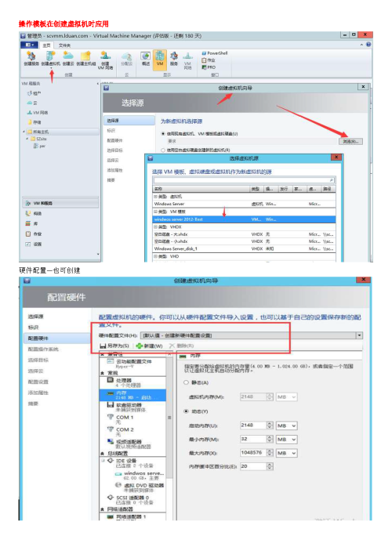Select 软盘驱动器 in the hardware list
The image size is (392, 554).
[132, 407]
